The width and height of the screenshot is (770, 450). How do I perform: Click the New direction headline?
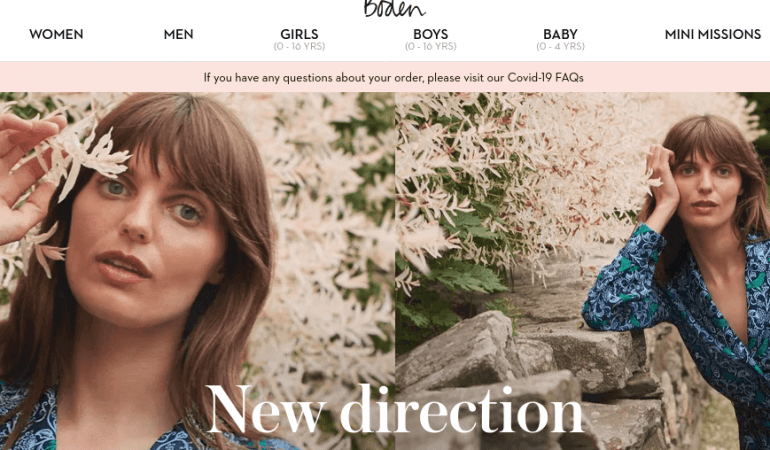pyautogui.click(x=395, y=409)
